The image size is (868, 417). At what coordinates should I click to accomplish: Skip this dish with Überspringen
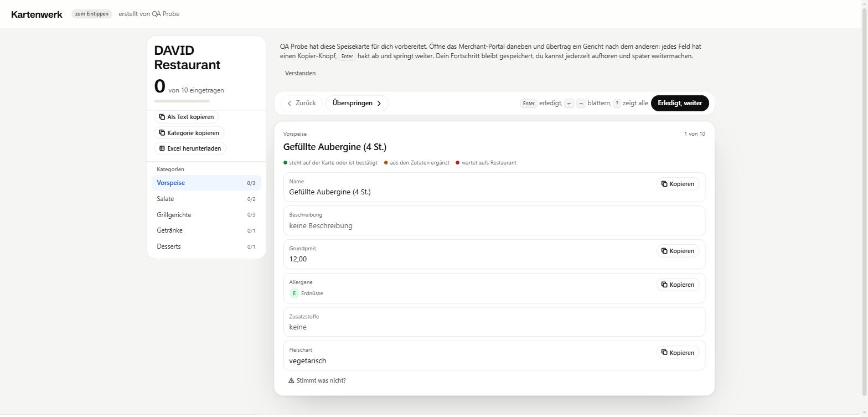pos(357,103)
